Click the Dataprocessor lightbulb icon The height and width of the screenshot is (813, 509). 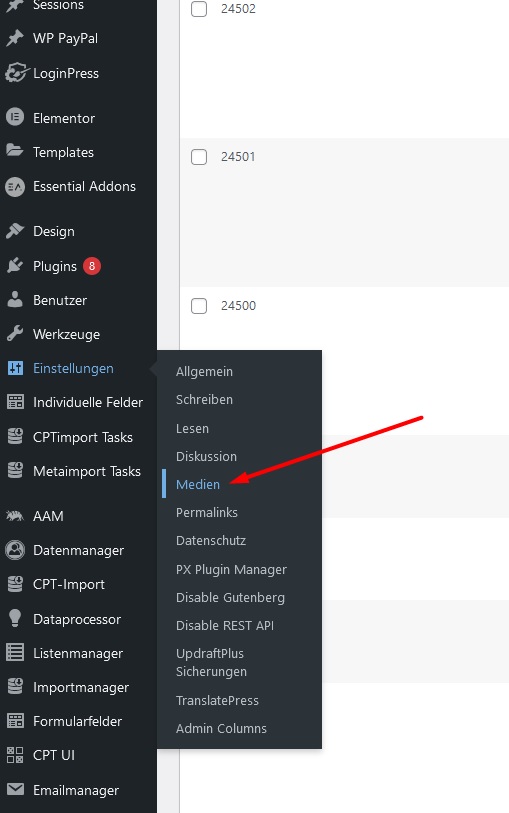[x=15, y=618]
